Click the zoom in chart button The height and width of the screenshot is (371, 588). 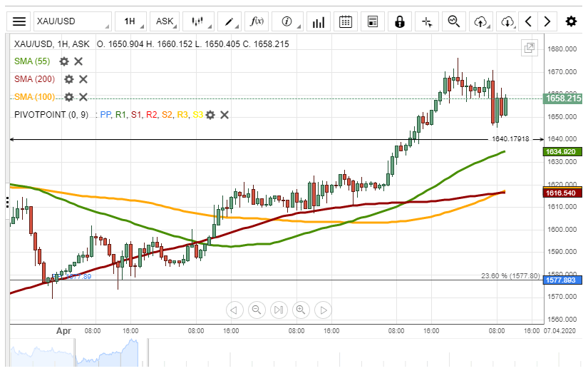[301, 310]
